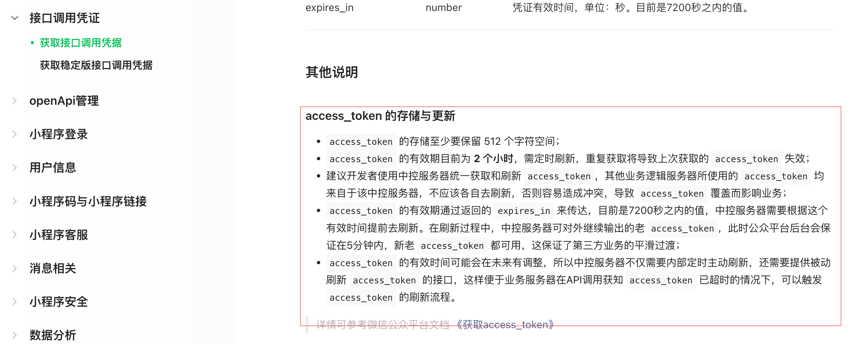Select 获取接口调用凭据 in sidebar
The height and width of the screenshot is (344, 868).
[x=81, y=43]
